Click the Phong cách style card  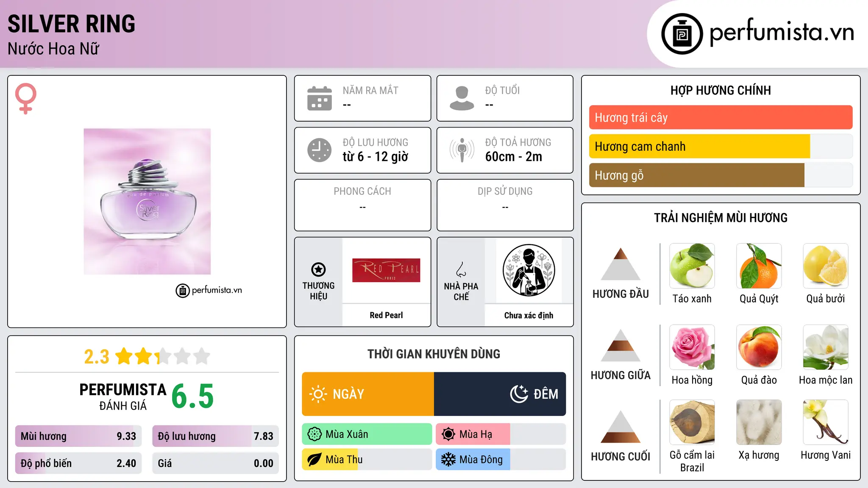[363, 205]
